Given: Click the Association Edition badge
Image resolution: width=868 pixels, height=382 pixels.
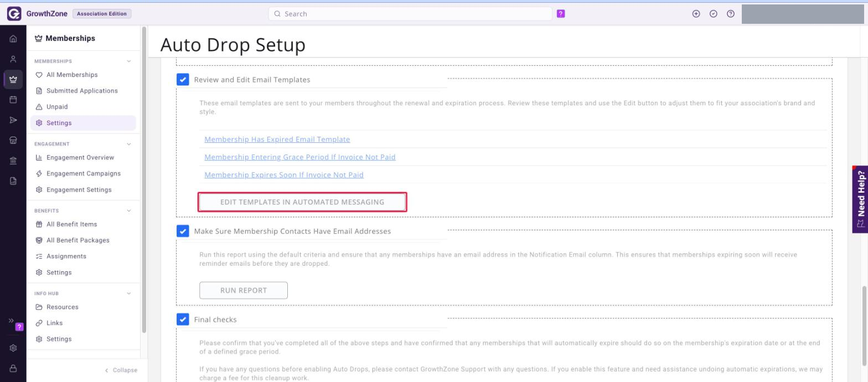Looking at the screenshot, I should pos(102,14).
